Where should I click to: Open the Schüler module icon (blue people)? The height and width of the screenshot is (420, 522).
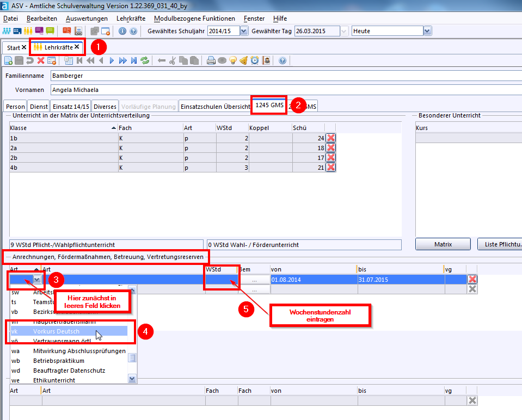coord(7,31)
